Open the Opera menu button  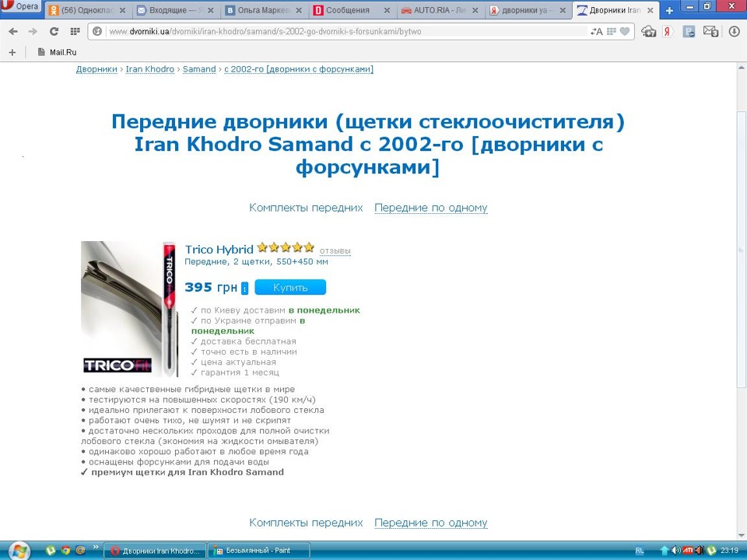20,7
